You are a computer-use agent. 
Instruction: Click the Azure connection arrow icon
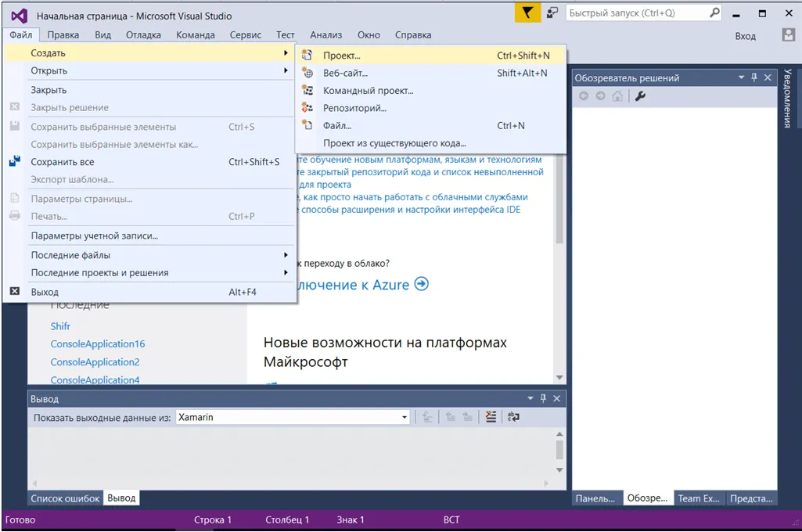(422, 284)
